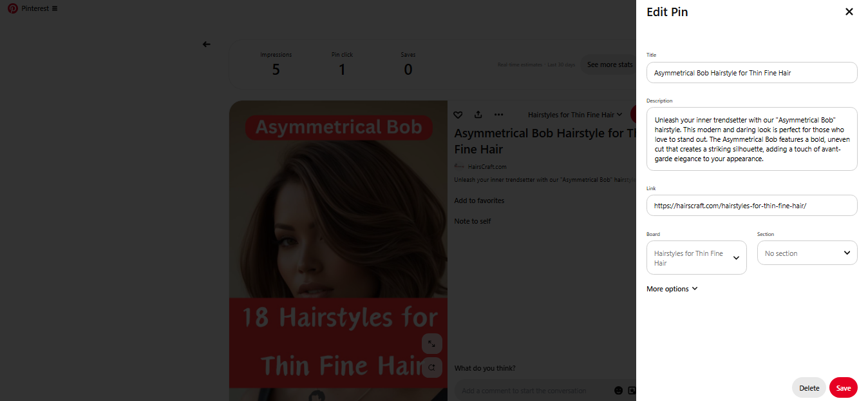Click the pin description text under HairsCraft.com
Viewport: 868px width, 401px height.
pos(545,180)
